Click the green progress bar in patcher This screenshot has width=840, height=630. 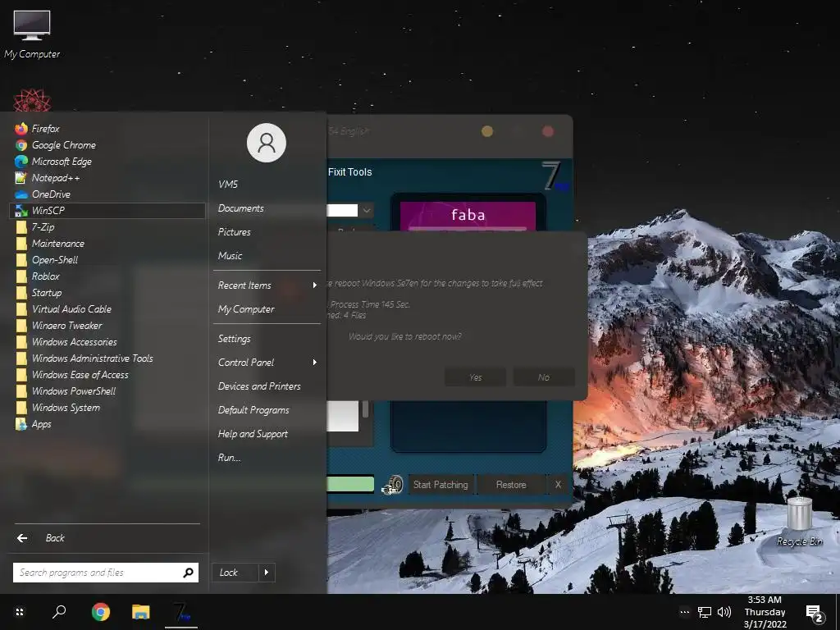tap(350, 484)
